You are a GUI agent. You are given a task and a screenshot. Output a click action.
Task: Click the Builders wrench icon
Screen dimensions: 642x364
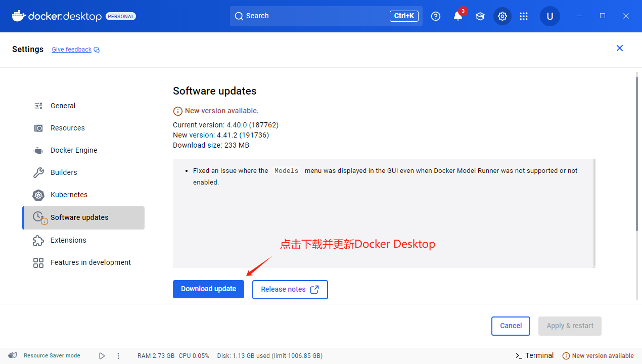tap(38, 172)
